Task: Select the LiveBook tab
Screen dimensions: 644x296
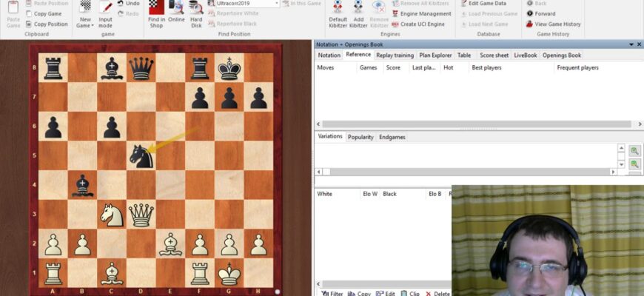Action: click(525, 55)
